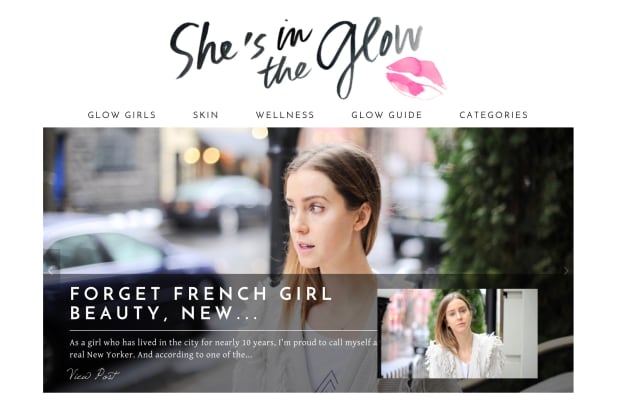Screen dimensions: 620x406
Task: Open the Forget French Girl Beauty headline
Action: point(201,303)
